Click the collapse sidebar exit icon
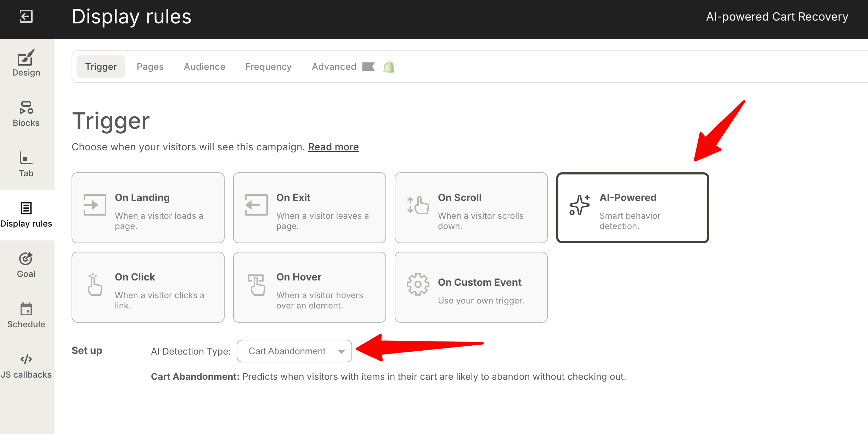868x434 pixels. pyautogui.click(x=26, y=16)
